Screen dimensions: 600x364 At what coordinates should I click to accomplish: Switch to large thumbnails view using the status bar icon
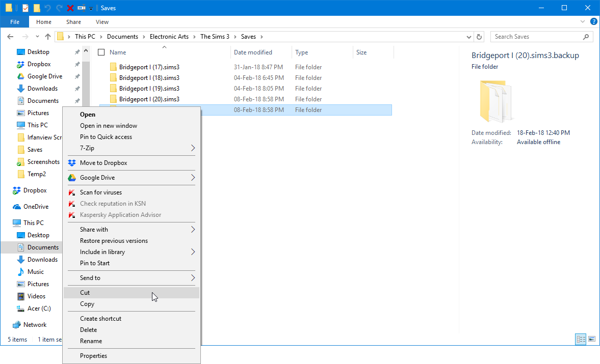click(592, 339)
